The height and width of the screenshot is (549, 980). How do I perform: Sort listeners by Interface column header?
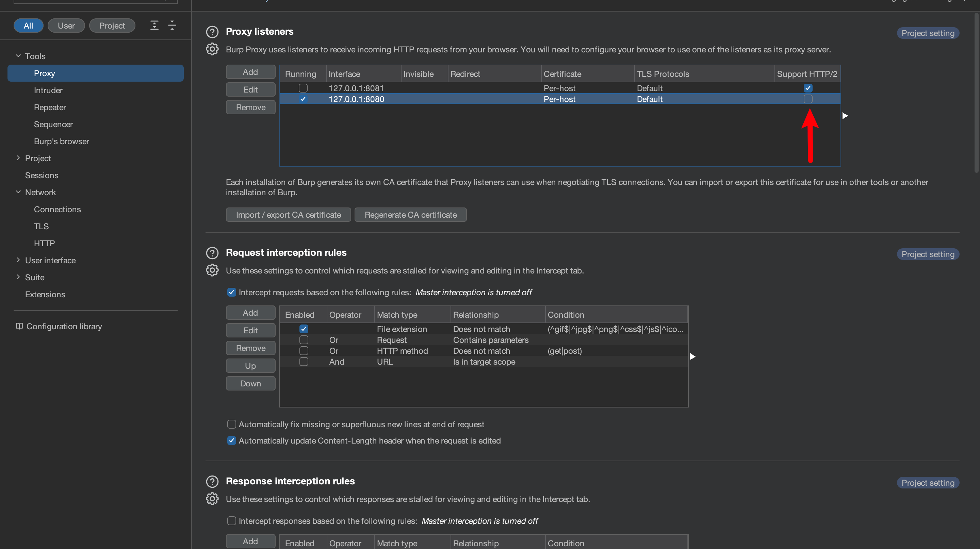(x=363, y=74)
